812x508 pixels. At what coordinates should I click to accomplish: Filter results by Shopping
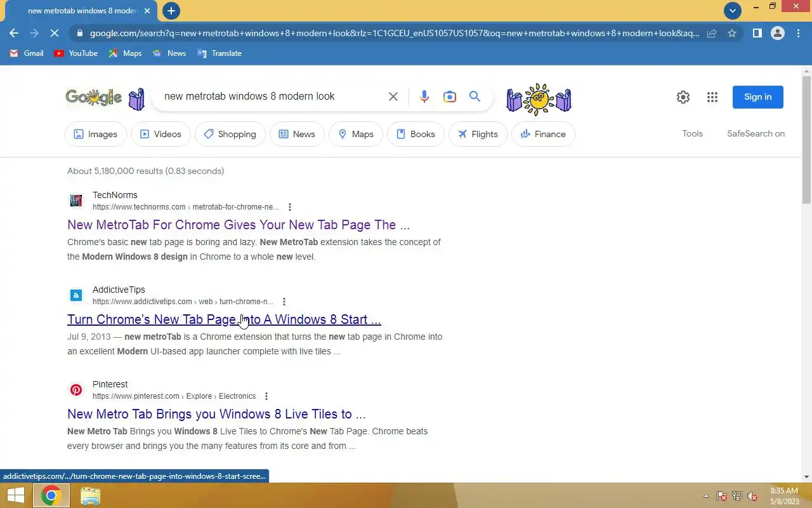coord(230,134)
